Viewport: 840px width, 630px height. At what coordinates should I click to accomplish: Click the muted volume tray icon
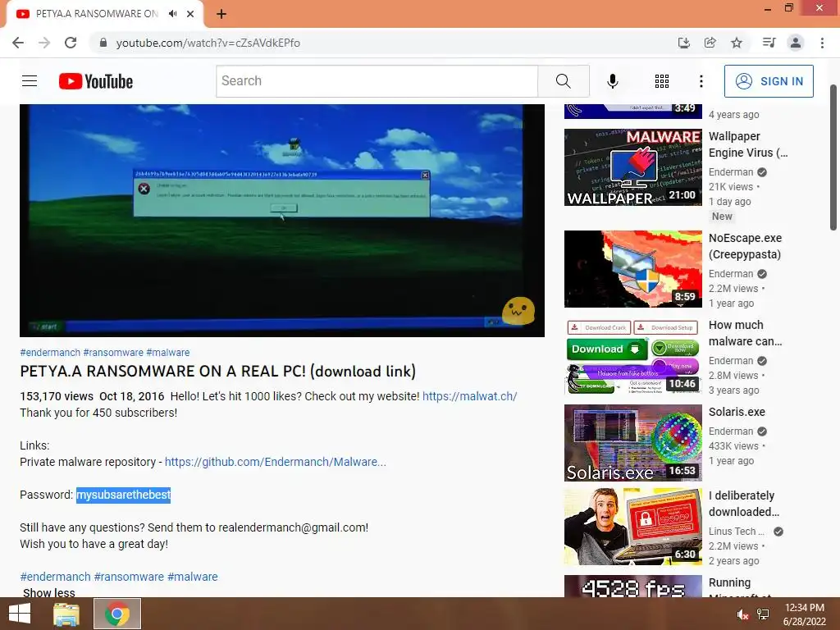pos(743,615)
